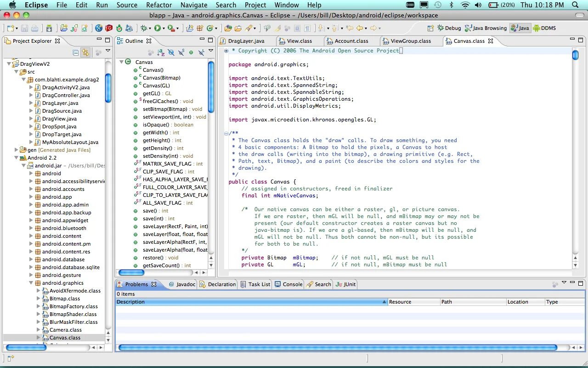The height and width of the screenshot is (368, 588).
Task: Expand the gen Generated Java Files folder
Action: pos(17,150)
